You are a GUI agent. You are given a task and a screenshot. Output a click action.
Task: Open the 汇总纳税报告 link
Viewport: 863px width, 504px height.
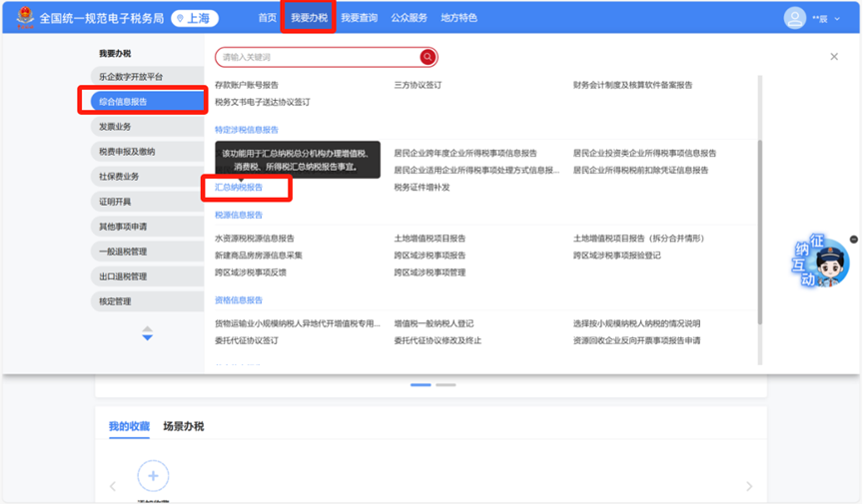240,187
